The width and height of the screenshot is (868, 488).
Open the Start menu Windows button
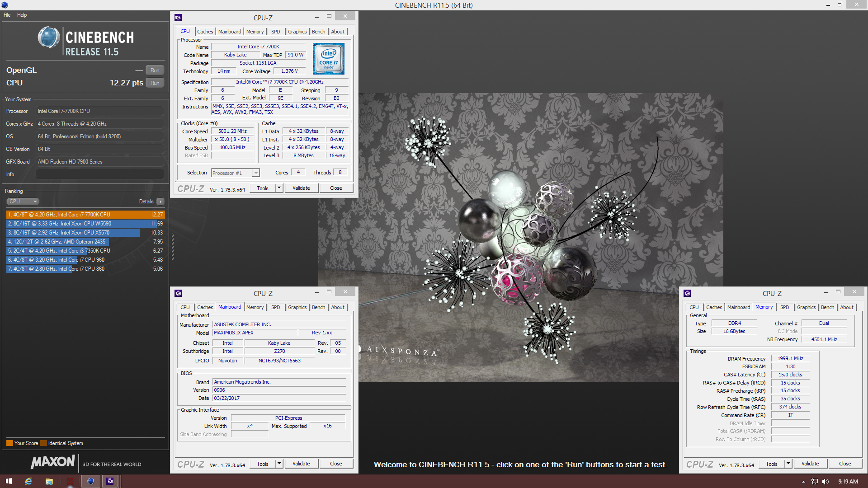[9, 481]
